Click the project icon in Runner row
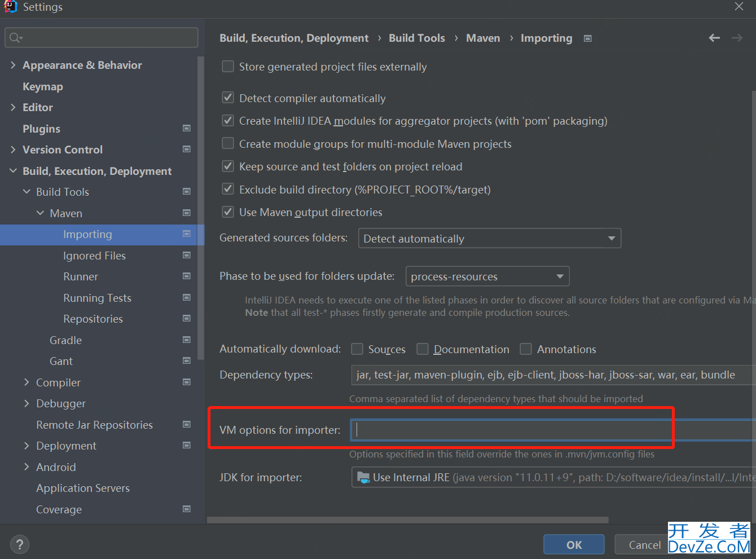Viewport: 756px width, 559px height. pos(187,276)
